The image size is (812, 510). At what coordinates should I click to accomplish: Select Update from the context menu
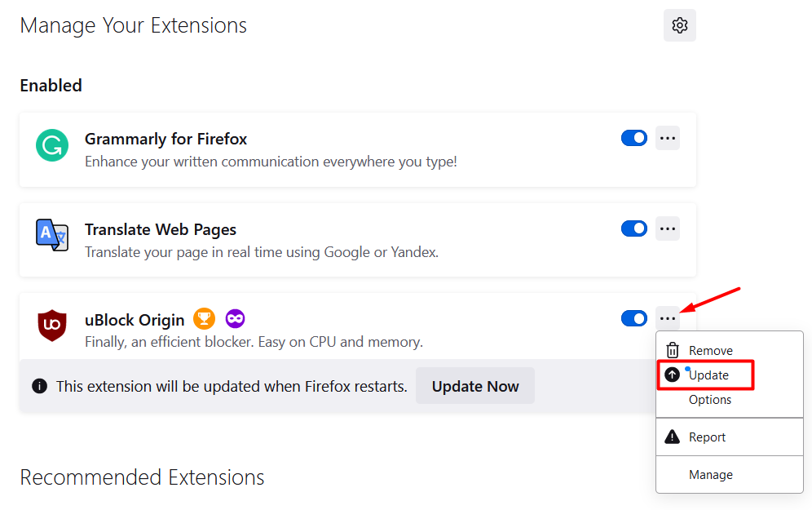(708, 375)
